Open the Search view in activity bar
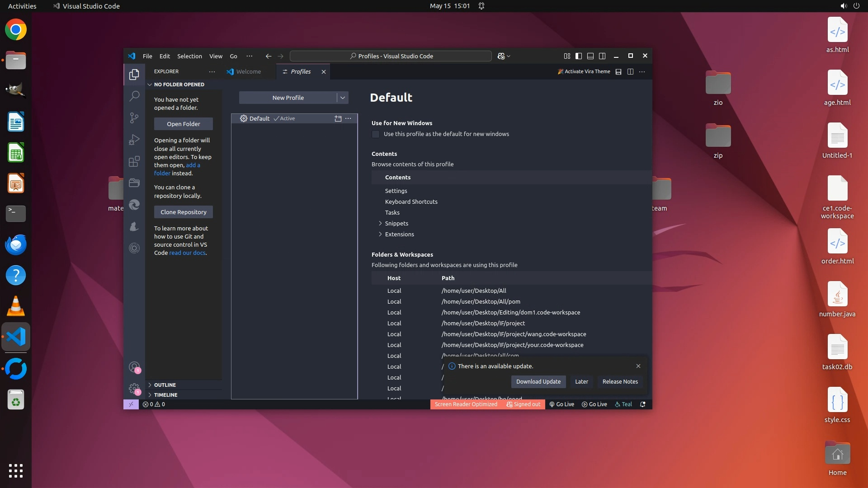This screenshot has height=488, width=868. 134,96
